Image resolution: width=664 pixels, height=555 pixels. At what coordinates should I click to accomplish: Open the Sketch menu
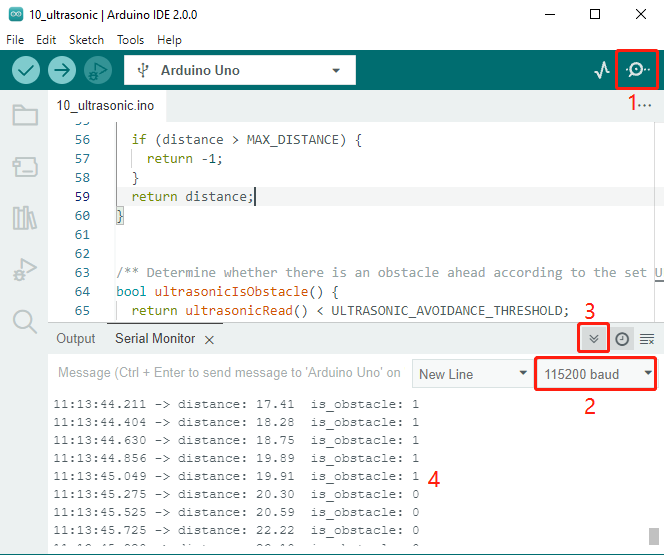[86, 40]
